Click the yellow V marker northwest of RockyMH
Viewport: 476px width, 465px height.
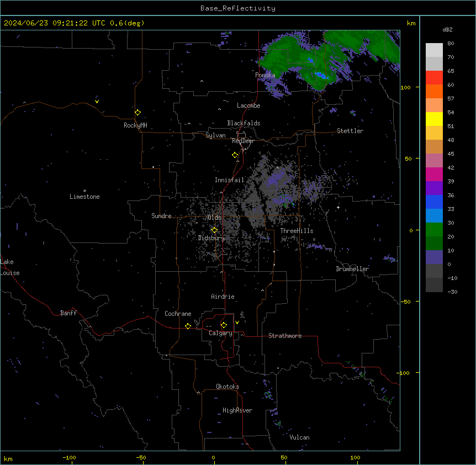(97, 102)
